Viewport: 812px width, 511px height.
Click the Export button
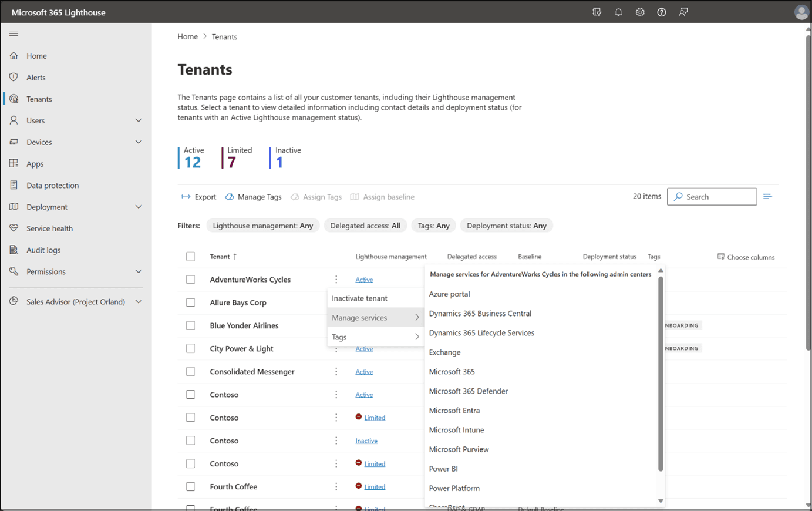click(199, 197)
